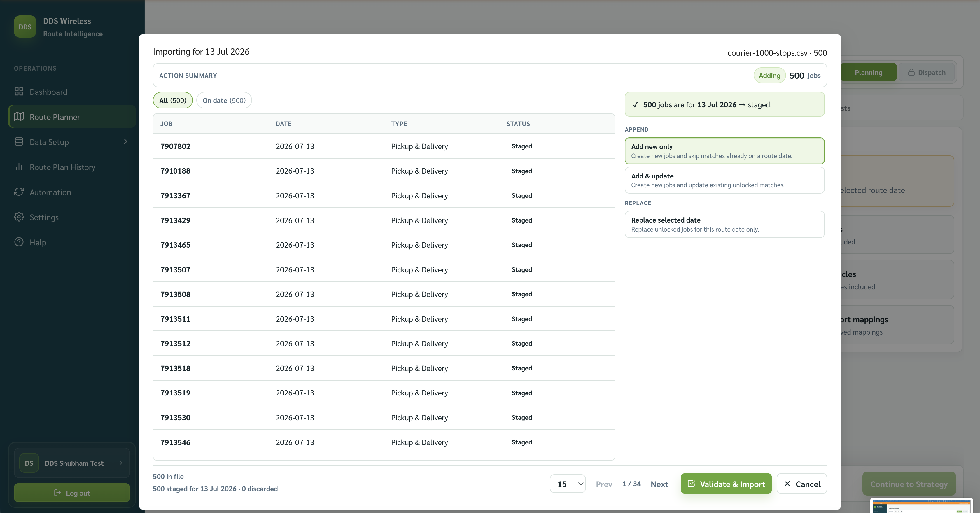
Task: Click the Validate & Import check icon
Action: coord(691,484)
